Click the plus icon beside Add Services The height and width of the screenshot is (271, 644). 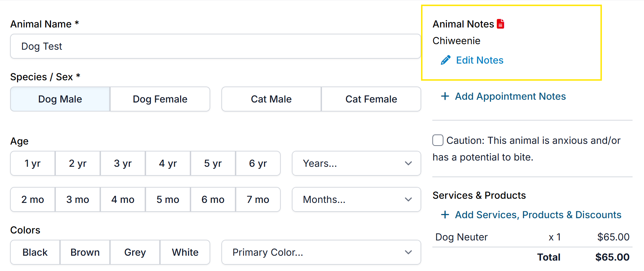click(x=445, y=215)
